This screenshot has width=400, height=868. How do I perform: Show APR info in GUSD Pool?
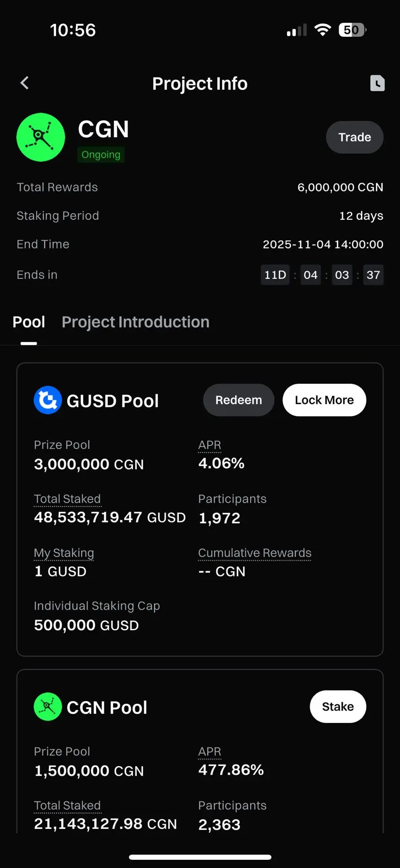(x=210, y=445)
